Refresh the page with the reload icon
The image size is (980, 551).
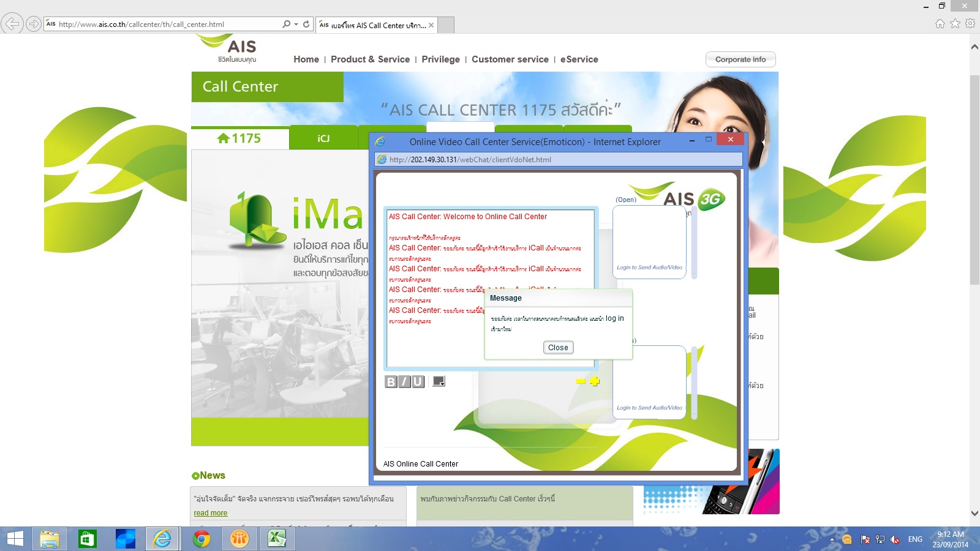coord(306,24)
